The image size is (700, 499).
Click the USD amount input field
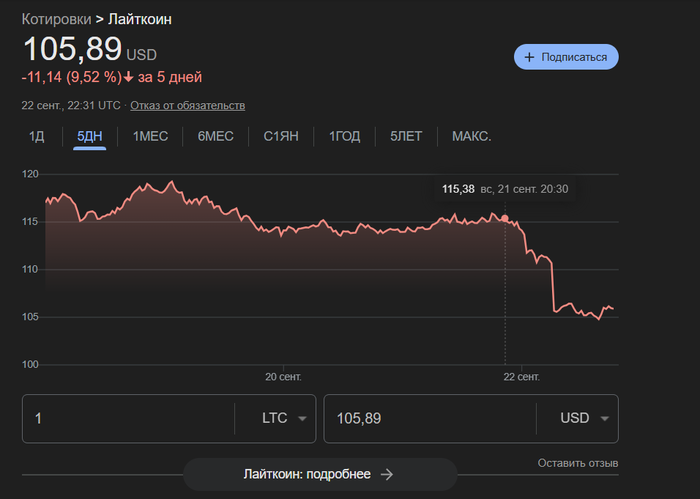coord(430,418)
